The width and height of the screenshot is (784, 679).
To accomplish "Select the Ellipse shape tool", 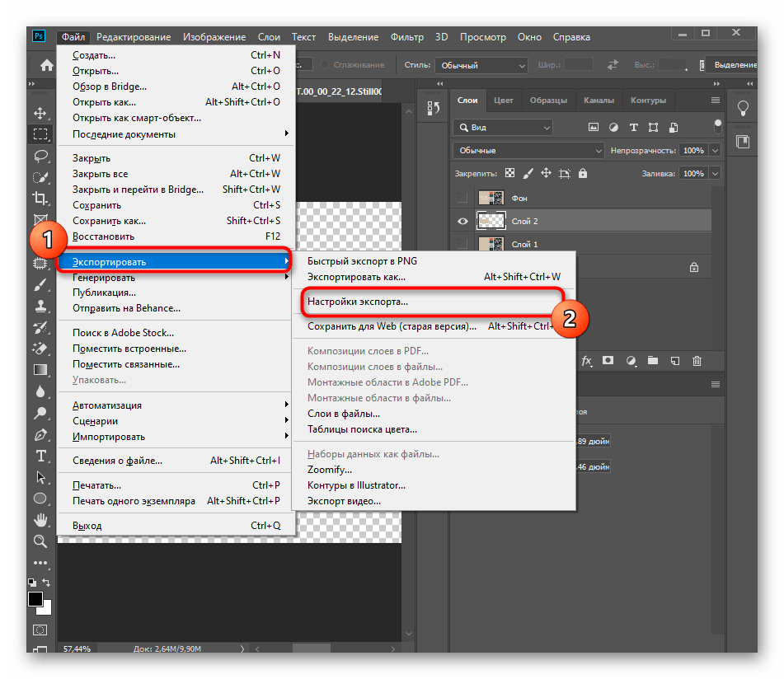I will click(x=40, y=499).
